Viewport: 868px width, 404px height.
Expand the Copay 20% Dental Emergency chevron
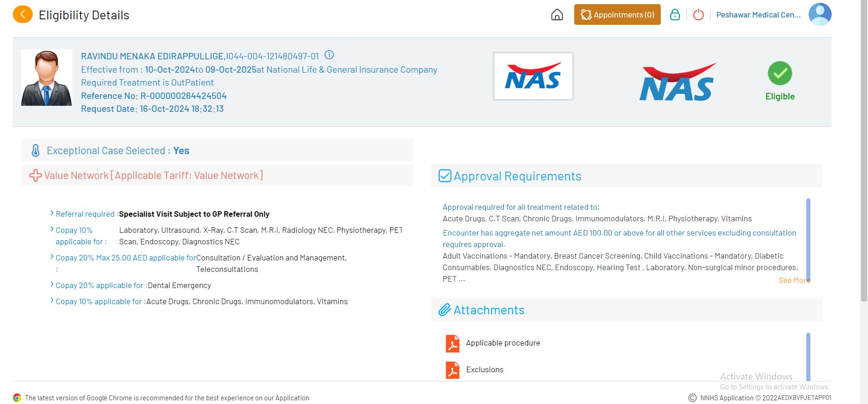52,284
